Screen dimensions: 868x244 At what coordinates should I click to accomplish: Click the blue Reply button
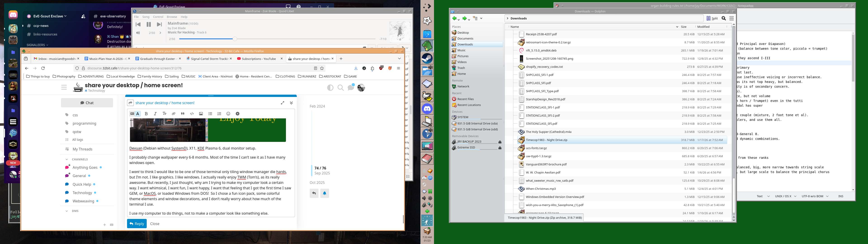[x=137, y=223]
